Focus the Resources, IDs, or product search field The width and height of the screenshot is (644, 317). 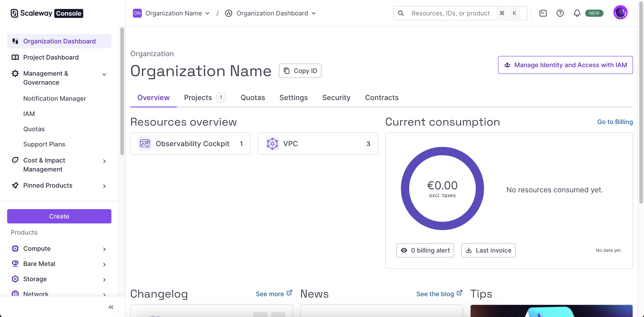[460, 13]
